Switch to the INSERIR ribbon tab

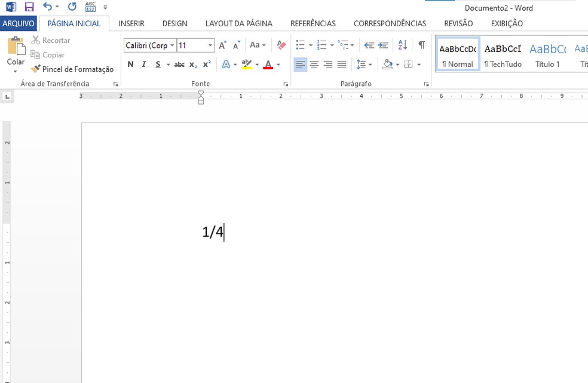coord(131,23)
